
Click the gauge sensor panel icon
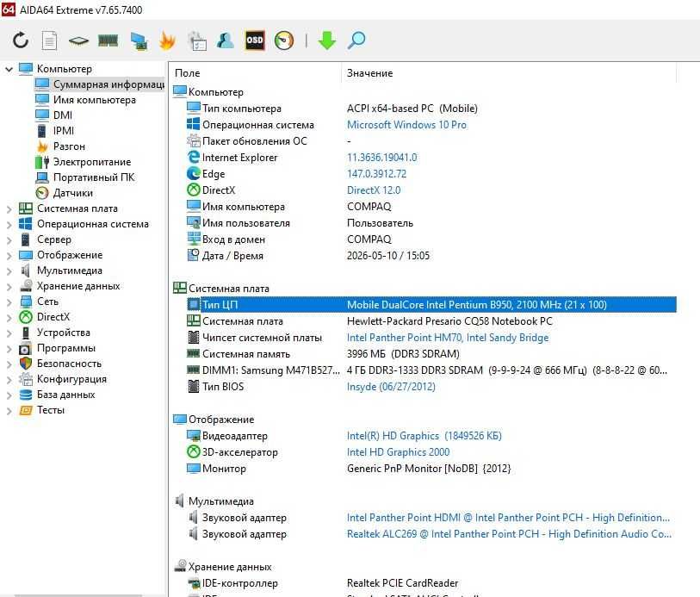(x=284, y=40)
